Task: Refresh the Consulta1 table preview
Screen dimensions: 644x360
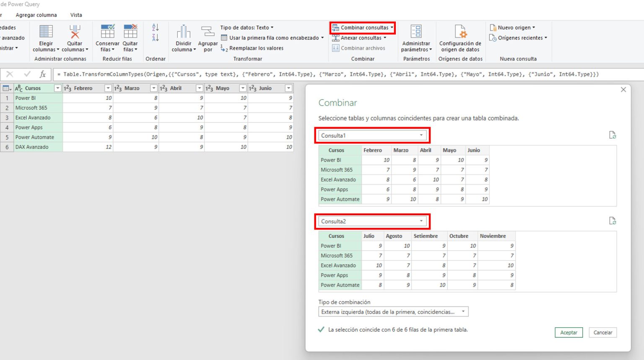Action: [613, 135]
